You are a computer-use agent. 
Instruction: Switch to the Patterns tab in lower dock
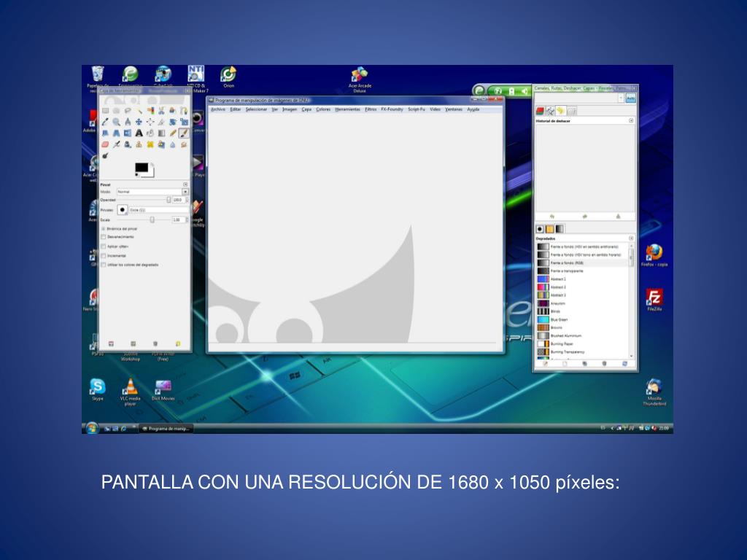click(x=550, y=229)
